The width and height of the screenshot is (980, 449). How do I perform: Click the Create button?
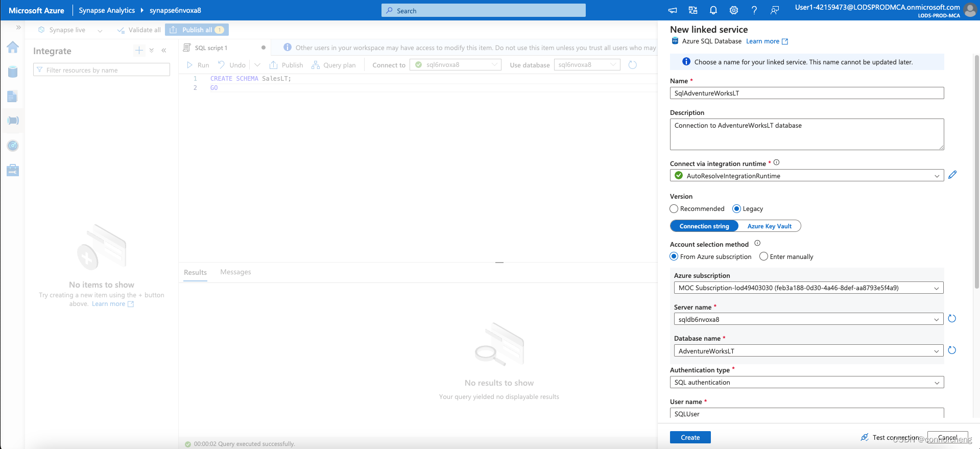[x=690, y=437]
